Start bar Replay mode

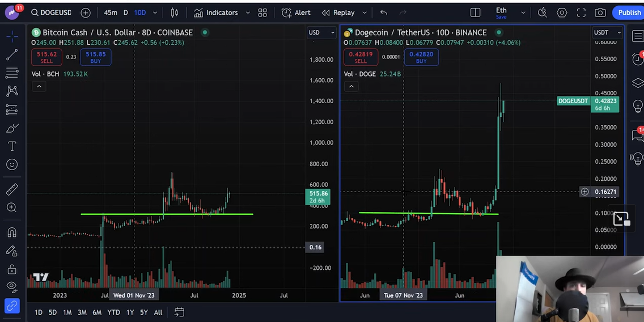click(x=338, y=12)
